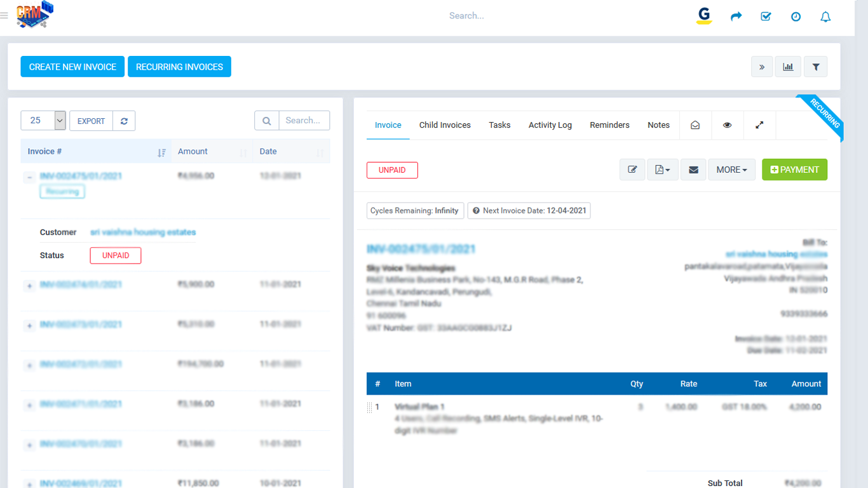
Task: Click the invoice list search field
Action: [304, 121]
